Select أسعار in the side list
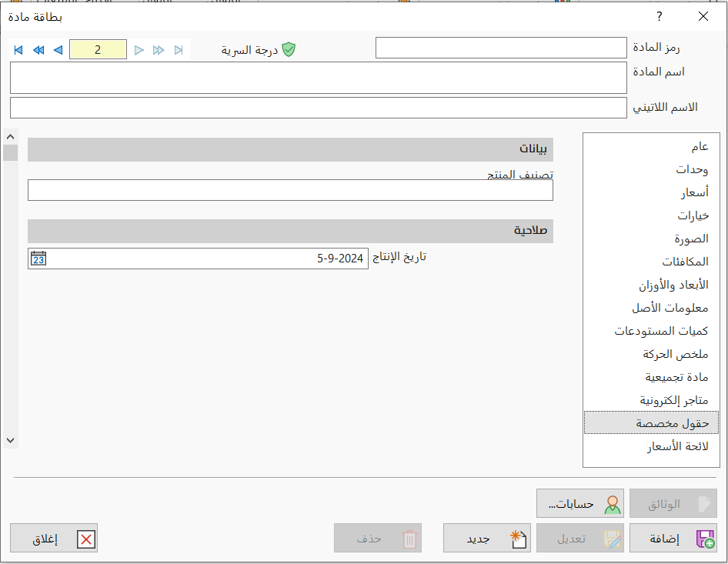The image size is (728, 564). (651, 192)
